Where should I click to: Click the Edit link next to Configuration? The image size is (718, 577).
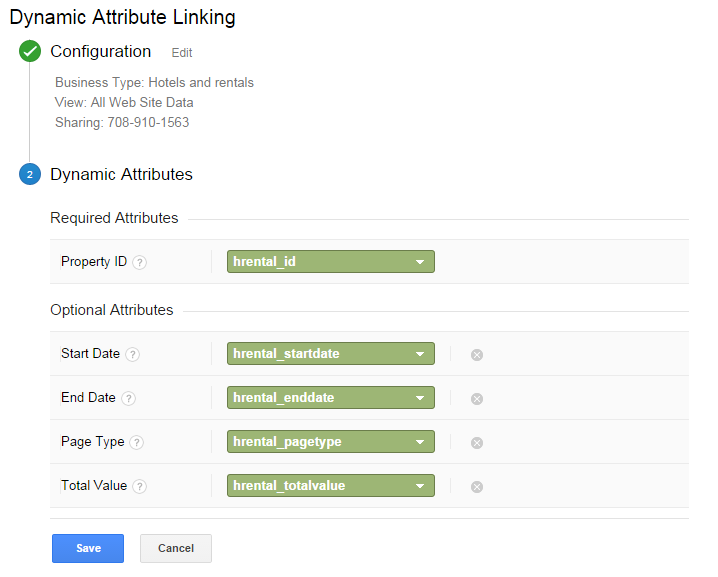(x=181, y=53)
